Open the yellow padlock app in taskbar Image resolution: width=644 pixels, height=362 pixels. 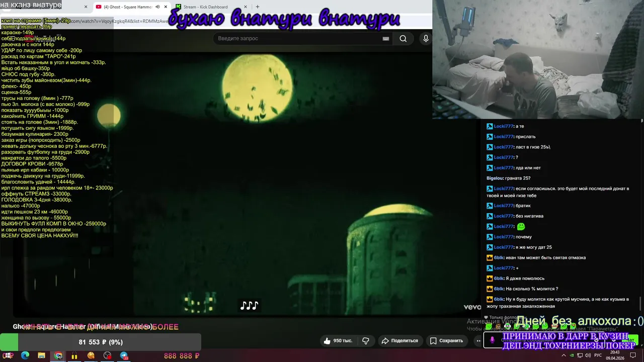click(74, 355)
